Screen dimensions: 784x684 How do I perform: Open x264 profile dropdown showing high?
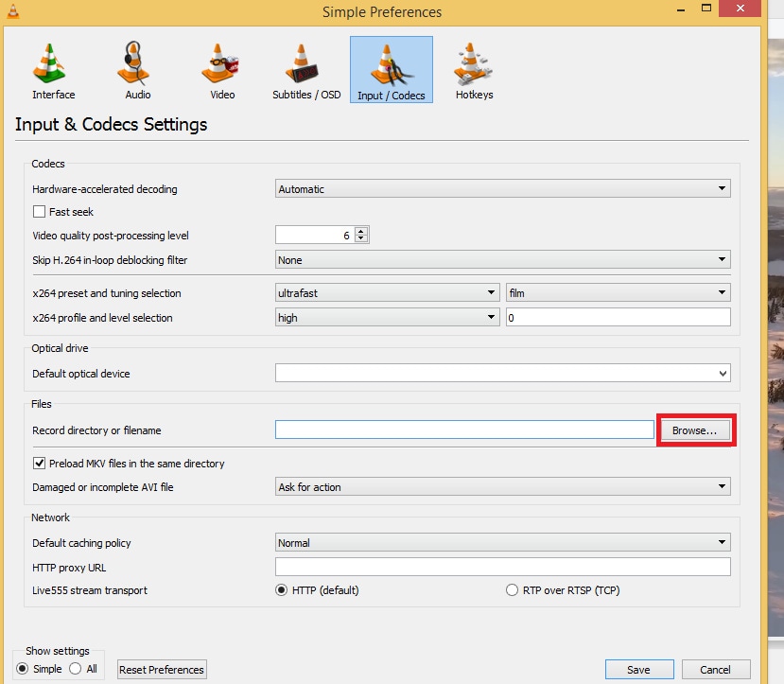coord(387,317)
